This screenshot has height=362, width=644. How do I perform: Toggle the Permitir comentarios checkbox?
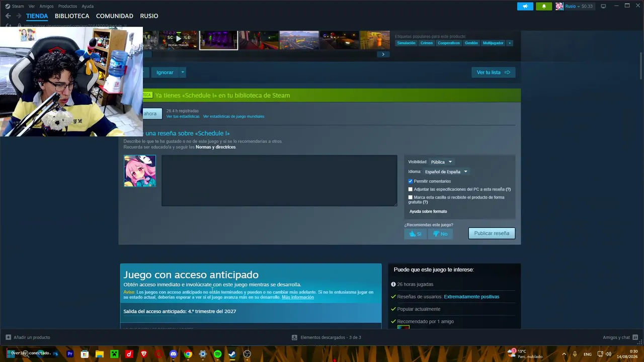point(411,182)
